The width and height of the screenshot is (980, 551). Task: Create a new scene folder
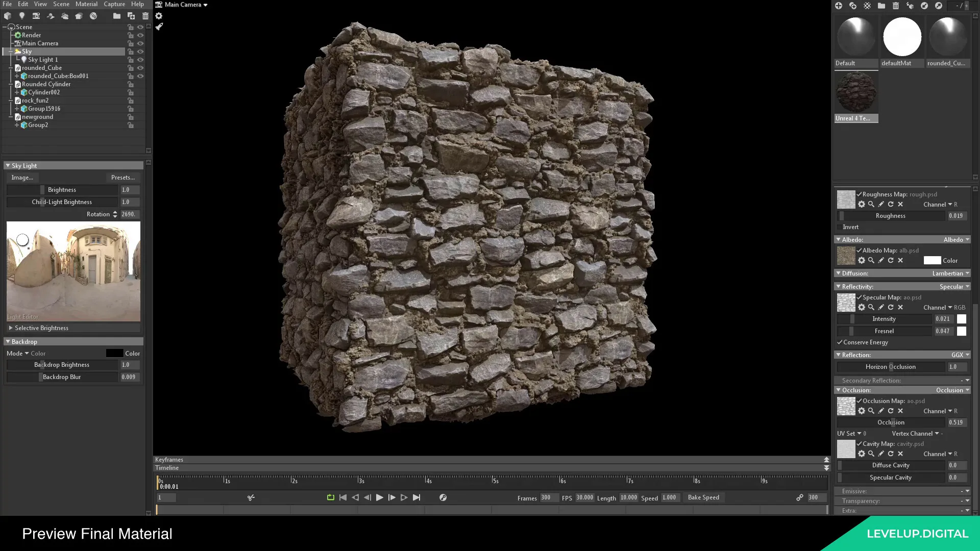[x=117, y=16]
